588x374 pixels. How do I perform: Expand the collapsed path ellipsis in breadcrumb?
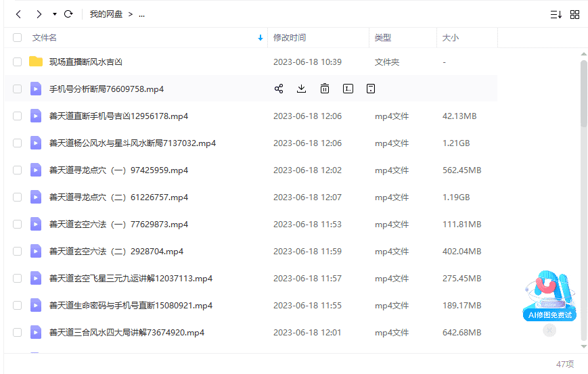click(141, 14)
